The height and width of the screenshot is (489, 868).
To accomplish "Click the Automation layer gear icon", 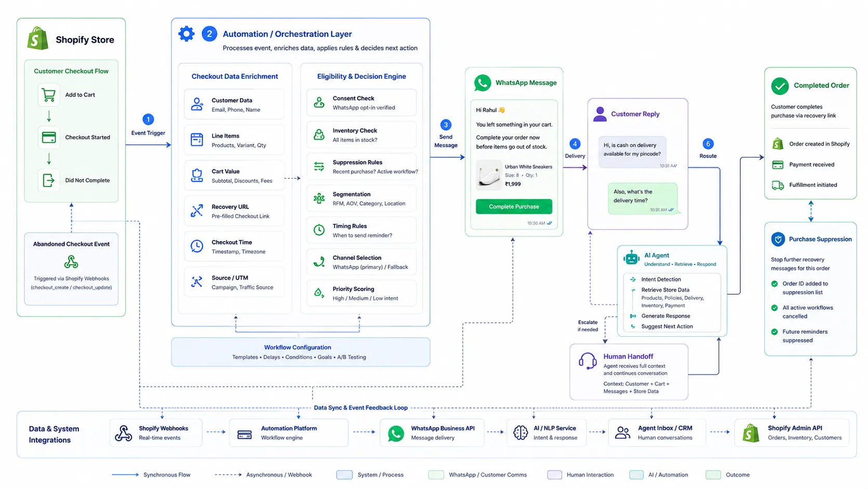I will pos(186,34).
